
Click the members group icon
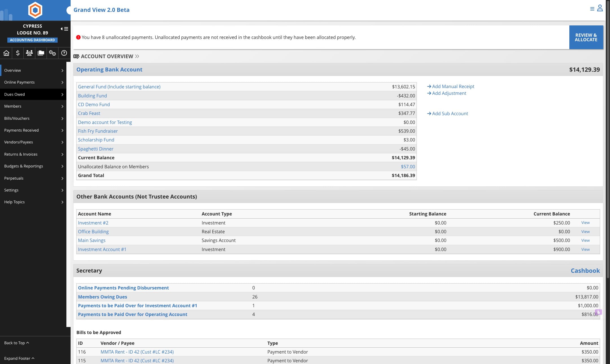click(29, 53)
